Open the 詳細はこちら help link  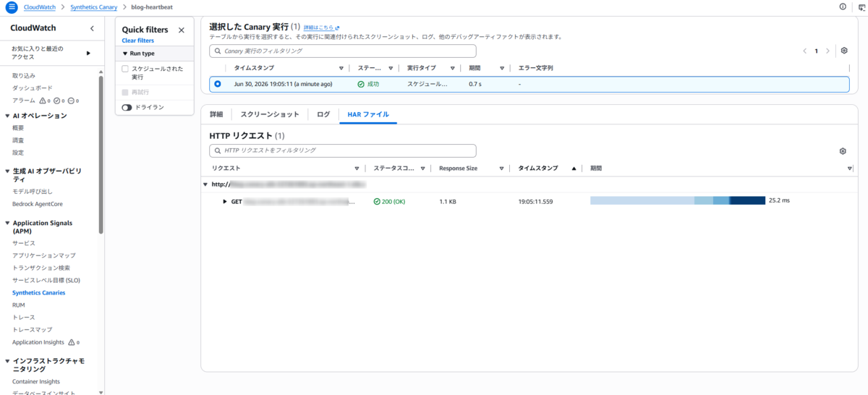click(x=318, y=27)
